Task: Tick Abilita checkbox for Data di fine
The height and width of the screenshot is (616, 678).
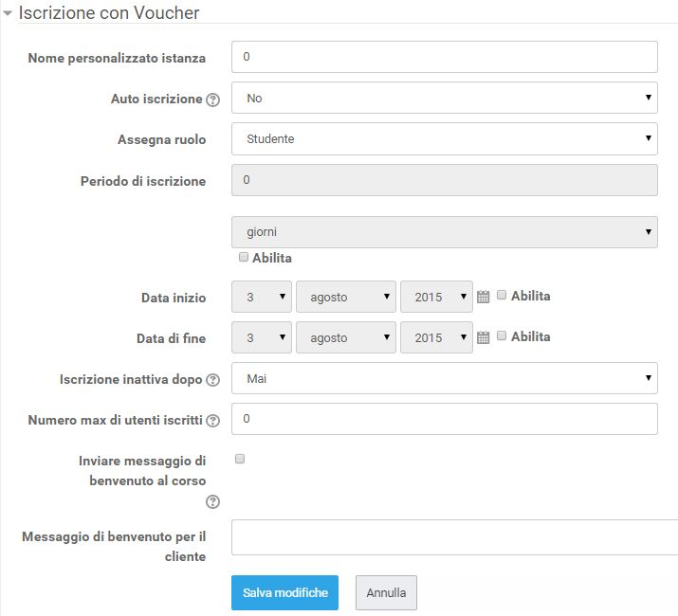Action: click(502, 335)
